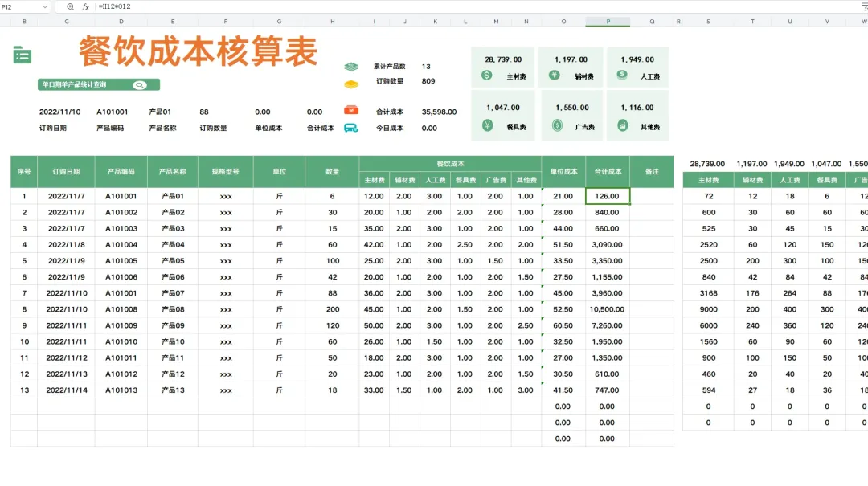Click the coin icon beside 人工费
The image size is (868, 486).
(x=622, y=76)
